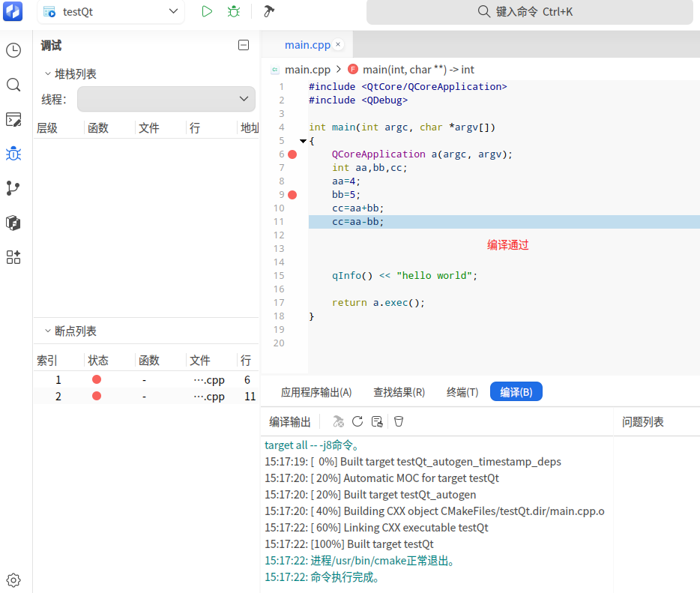Run the project with green play icon

[207, 11]
